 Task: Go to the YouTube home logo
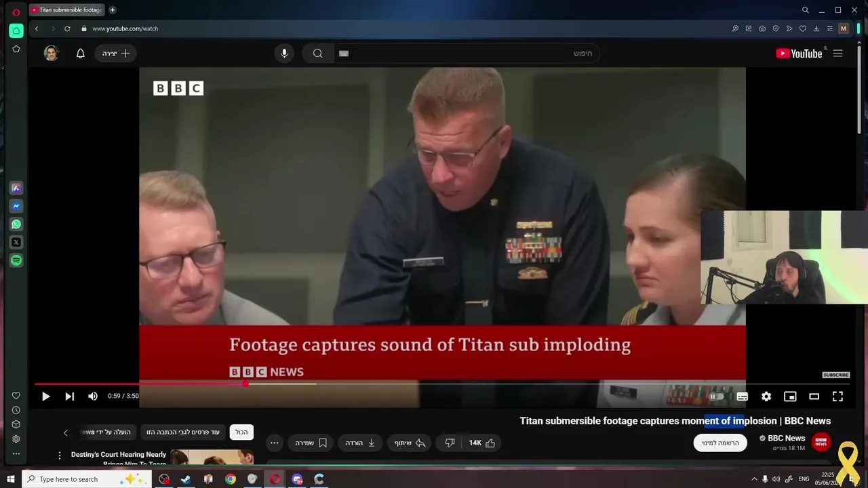[799, 54]
